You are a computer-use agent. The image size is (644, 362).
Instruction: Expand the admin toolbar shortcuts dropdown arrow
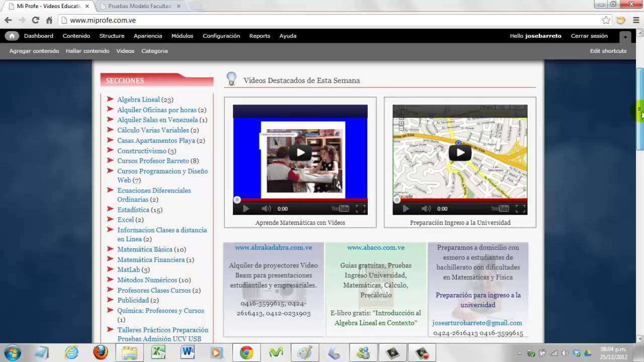[625, 37]
